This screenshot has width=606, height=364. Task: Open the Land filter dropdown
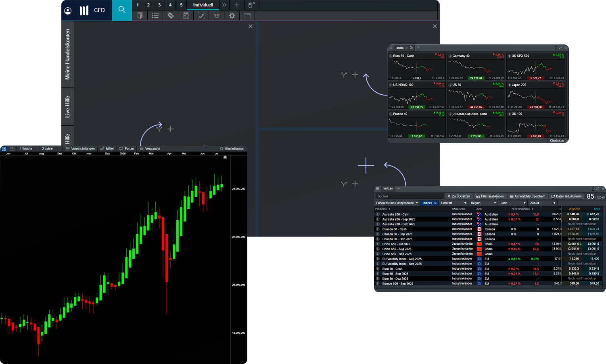[x=512, y=203]
